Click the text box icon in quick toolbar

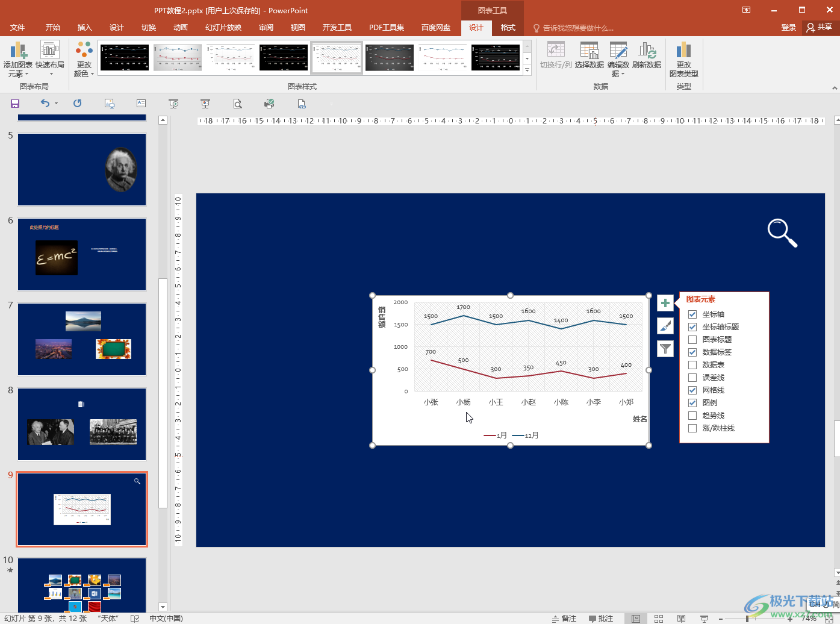click(141, 104)
